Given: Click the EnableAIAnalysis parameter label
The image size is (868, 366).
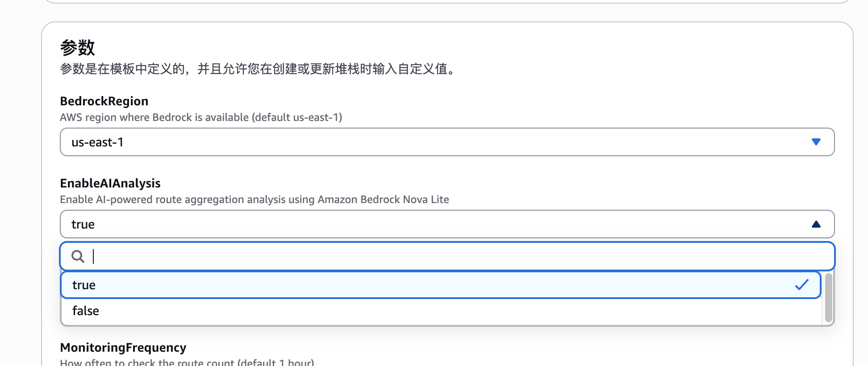Looking at the screenshot, I should (x=110, y=183).
